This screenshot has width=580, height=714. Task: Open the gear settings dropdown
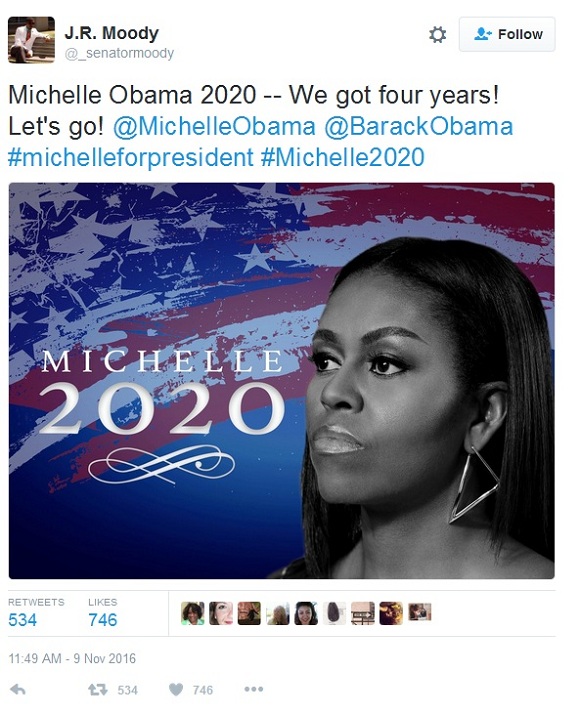coord(438,35)
